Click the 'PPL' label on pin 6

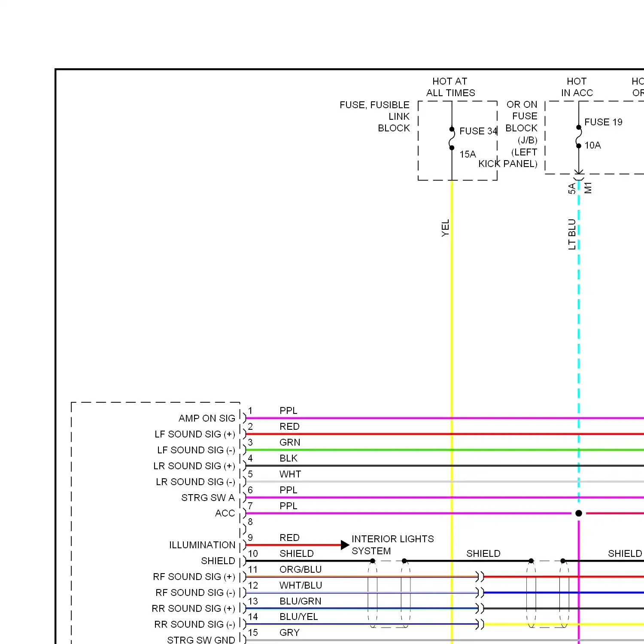click(x=289, y=490)
